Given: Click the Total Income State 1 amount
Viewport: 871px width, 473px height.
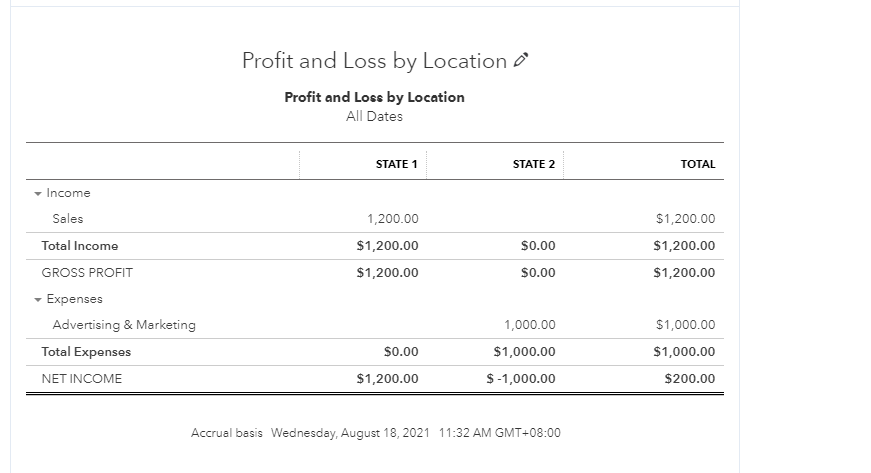Looking at the screenshot, I should pos(387,246).
